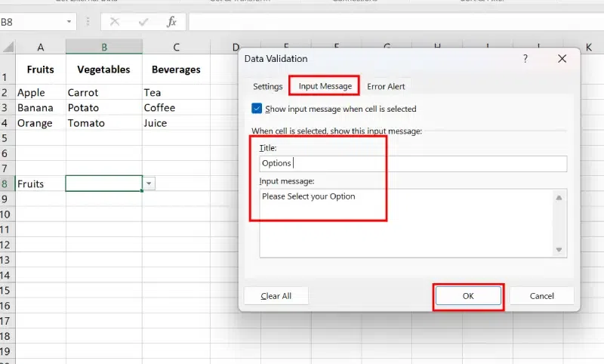Click into the Input message text area
Image resolution: width=604 pixels, height=364 pixels.
click(406, 223)
